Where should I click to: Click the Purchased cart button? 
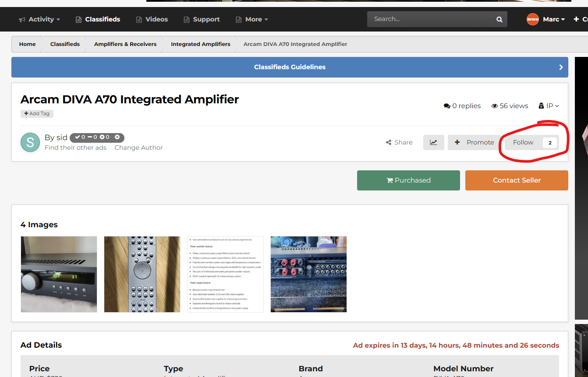click(x=408, y=180)
